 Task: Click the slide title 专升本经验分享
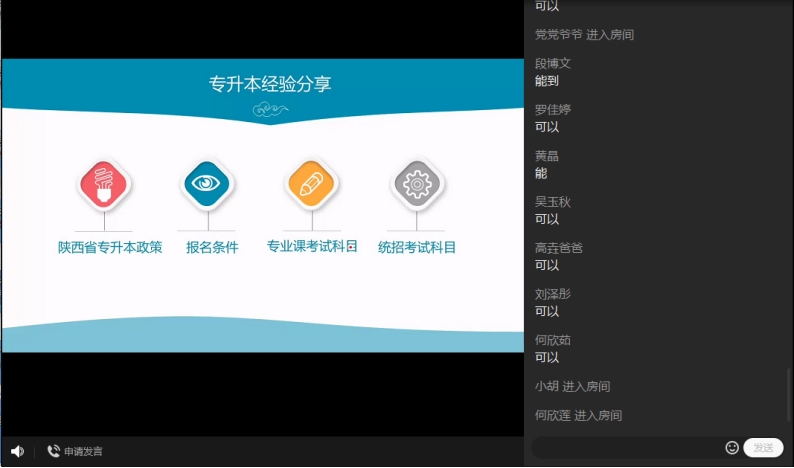270,84
